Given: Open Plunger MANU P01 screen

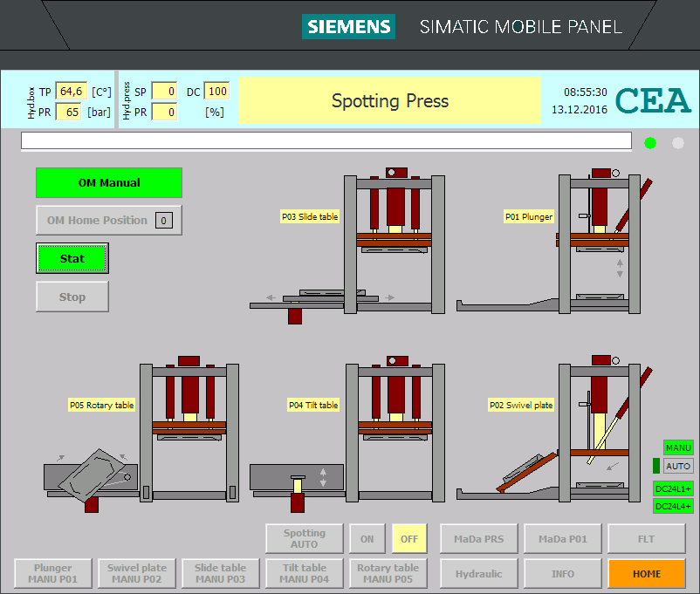Looking at the screenshot, I should pos(53,573).
